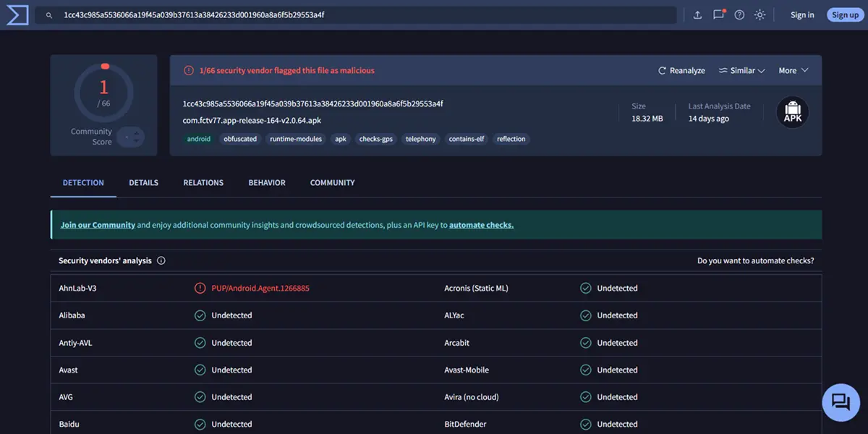
Task: Click the automate checks link in the banner
Action: [481, 224]
